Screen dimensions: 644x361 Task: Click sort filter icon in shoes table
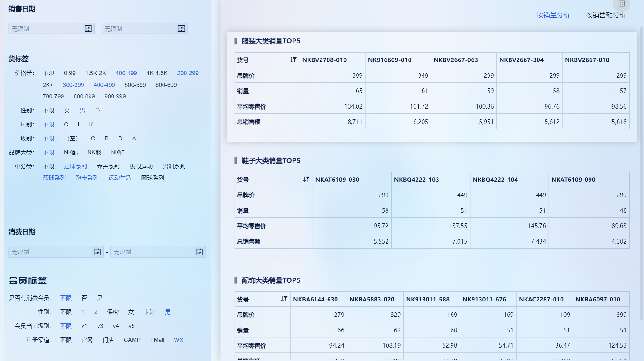point(306,180)
